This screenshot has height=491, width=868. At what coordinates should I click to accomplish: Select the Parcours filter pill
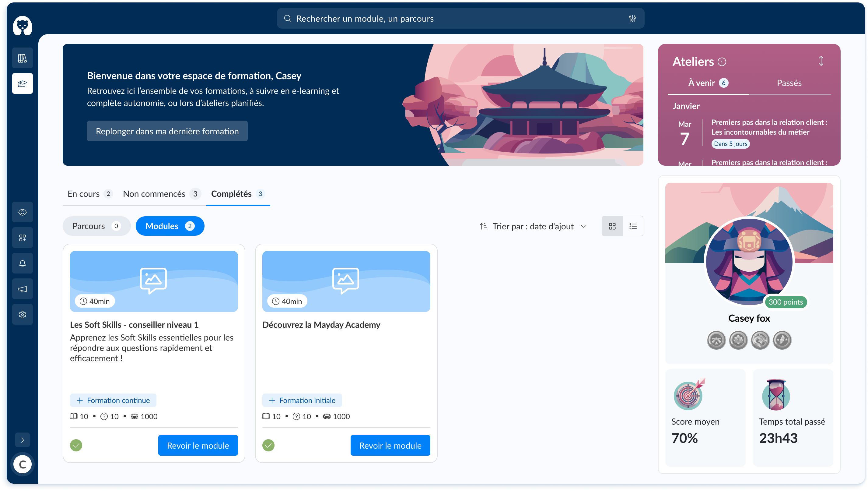coord(96,226)
